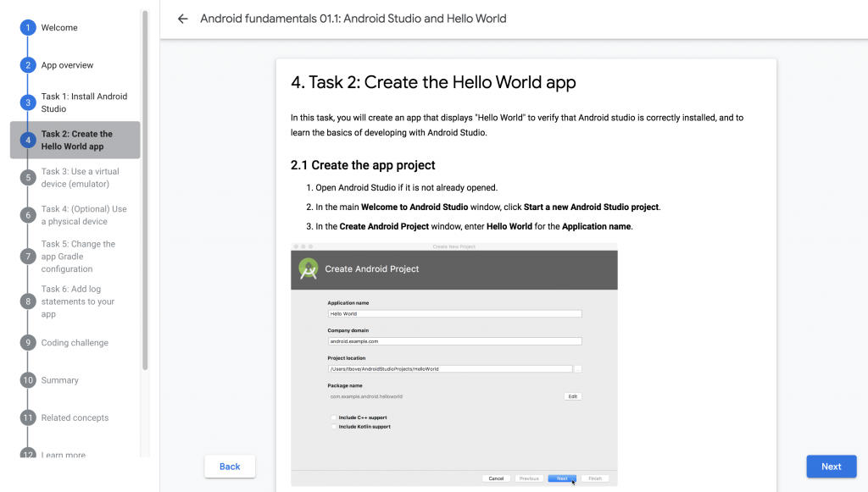Click step 1 circle for Welcome
This screenshot has height=492, width=868.
[28, 28]
